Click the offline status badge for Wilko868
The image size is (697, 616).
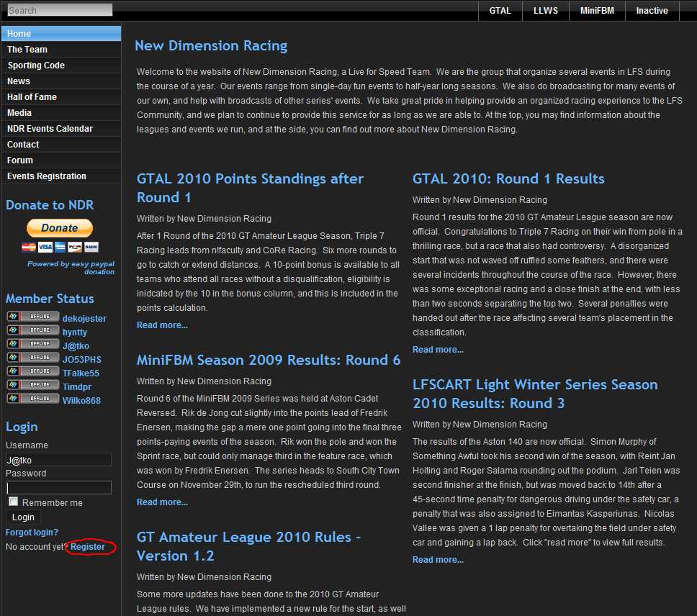(x=33, y=399)
